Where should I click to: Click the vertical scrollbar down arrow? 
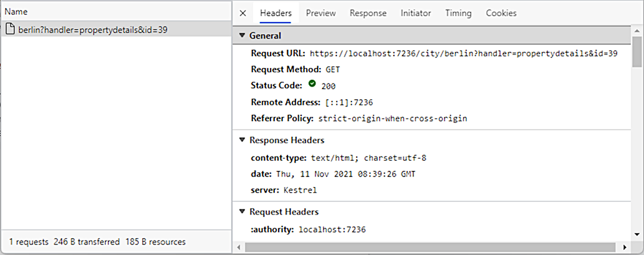[x=637, y=235]
